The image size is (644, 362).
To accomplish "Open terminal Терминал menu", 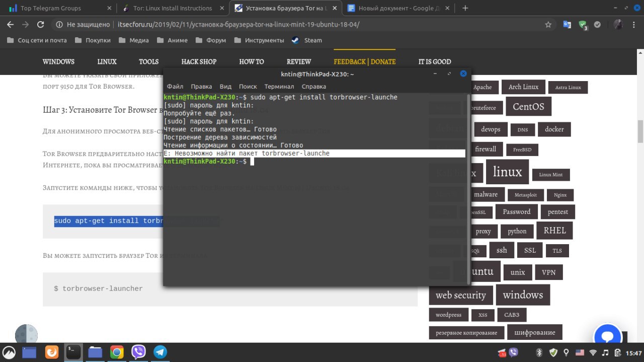I will [x=279, y=87].
